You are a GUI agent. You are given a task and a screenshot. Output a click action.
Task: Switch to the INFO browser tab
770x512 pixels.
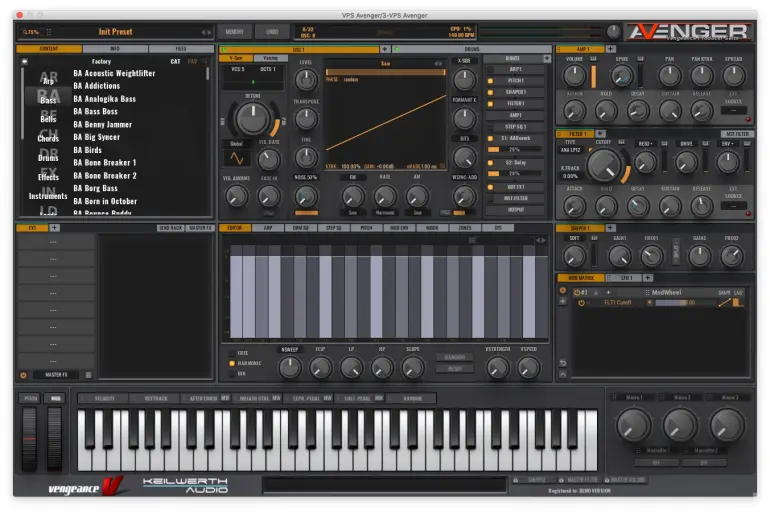(x=115, y=49)
